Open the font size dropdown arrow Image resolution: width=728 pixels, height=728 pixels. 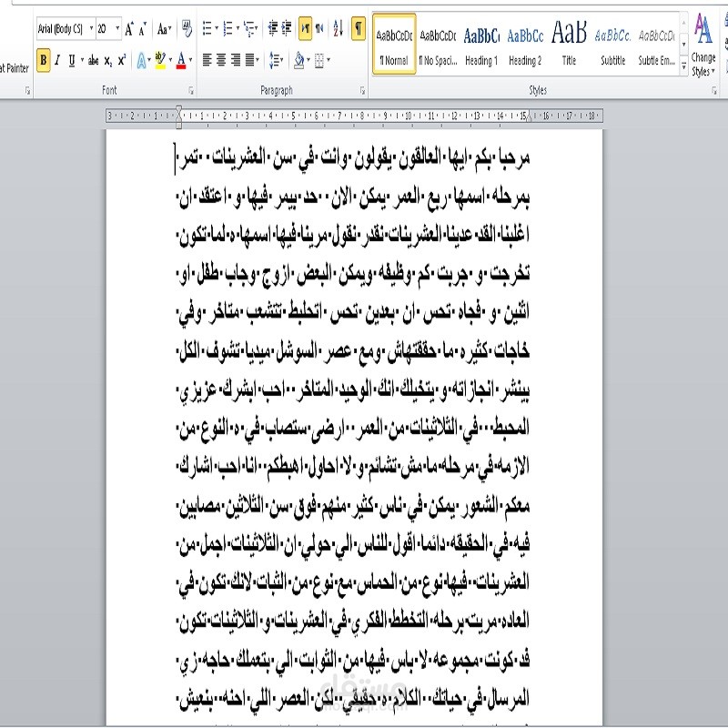tap(117, 29)
